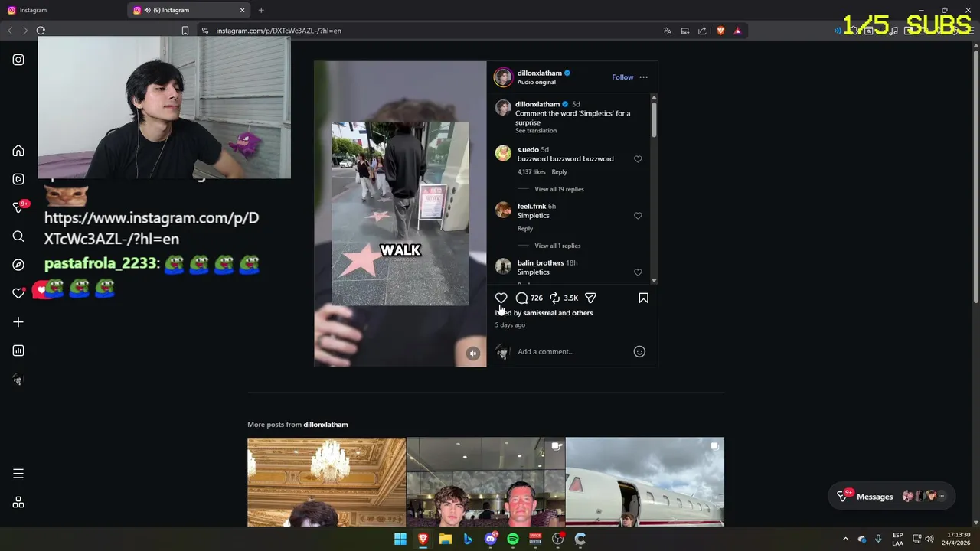Open dillonxlatham's avatar in the post header
This screenshot has width=980, height=551.
click(x=503, y=77)
